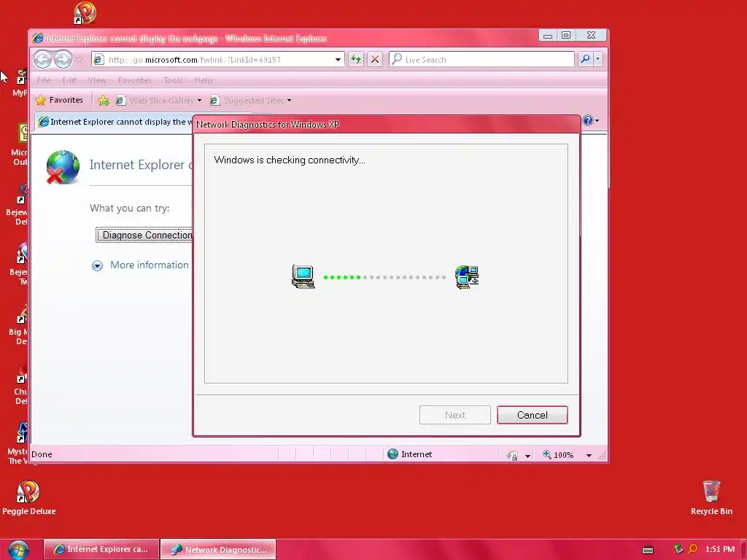Switch to Internet Explorer taskbar button
The image size is (747, 560).
click(101, 549)
